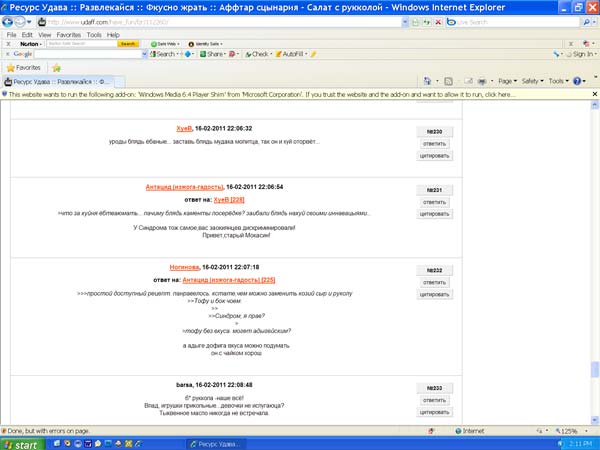The image size is (600, 450).
Task: Open the search provider dropdown arrow
Action: coord(594,22)
